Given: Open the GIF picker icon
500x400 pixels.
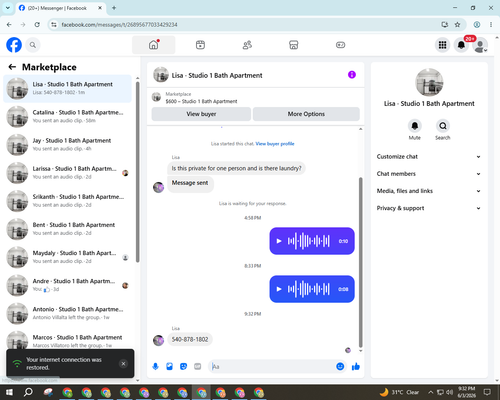Looking at the screenshot, I should point(198,367).
